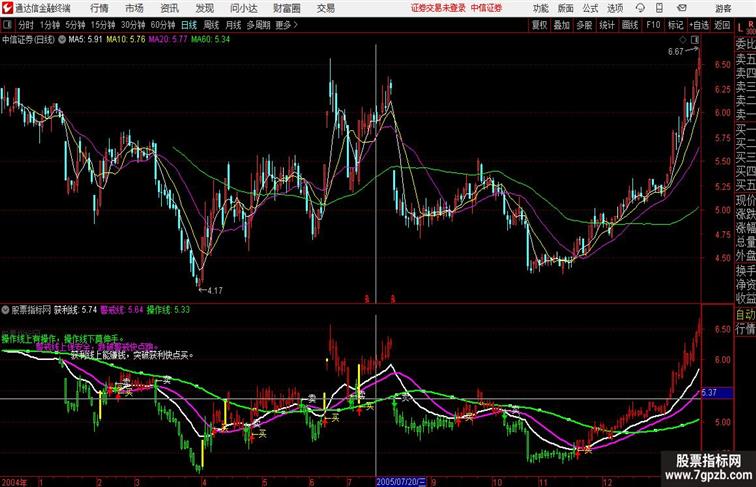Open the 行情 menu
The image size is (756, 487).
pyautogui.click(x=99, y=8)
